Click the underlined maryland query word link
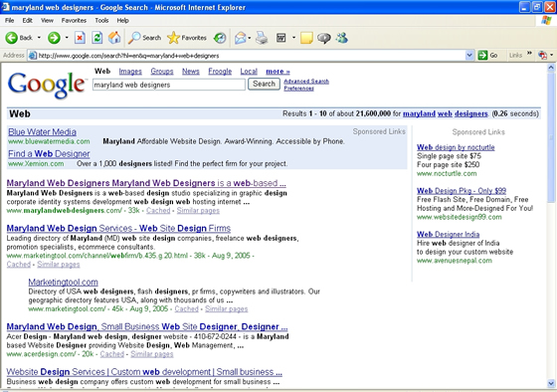The height and width of the screenshot is (392, 557). (419, 113)
